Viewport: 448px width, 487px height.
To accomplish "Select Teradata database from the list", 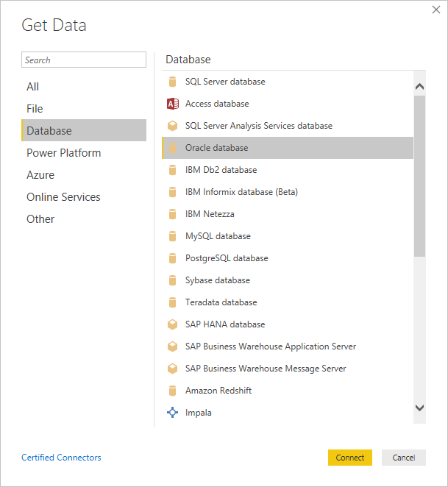I will click(x=221, y=302).
